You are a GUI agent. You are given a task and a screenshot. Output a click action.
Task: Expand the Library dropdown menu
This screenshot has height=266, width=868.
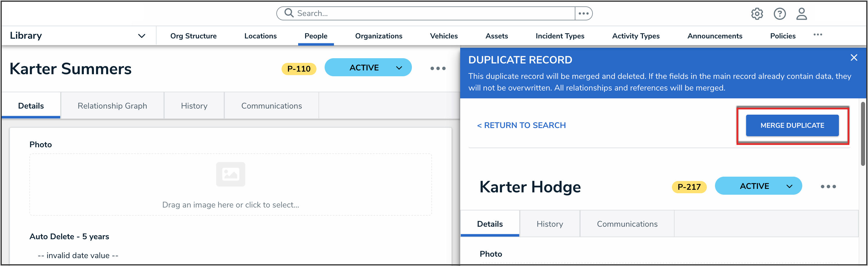tap(142, 36)
